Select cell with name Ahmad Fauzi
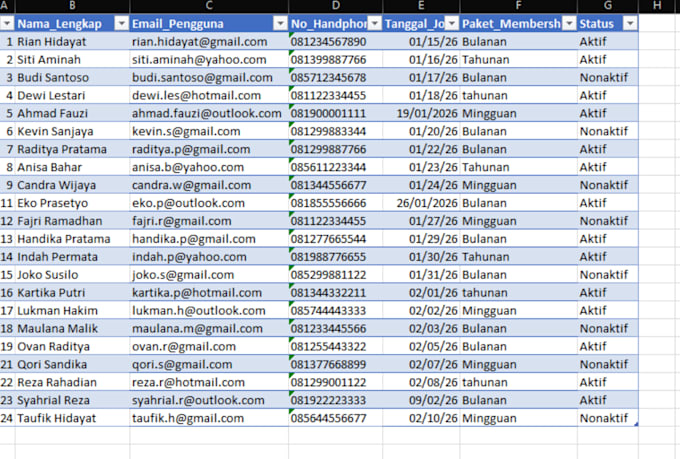Image resolution: width=680 pixels, height=459 pixels. pos(72,113)
